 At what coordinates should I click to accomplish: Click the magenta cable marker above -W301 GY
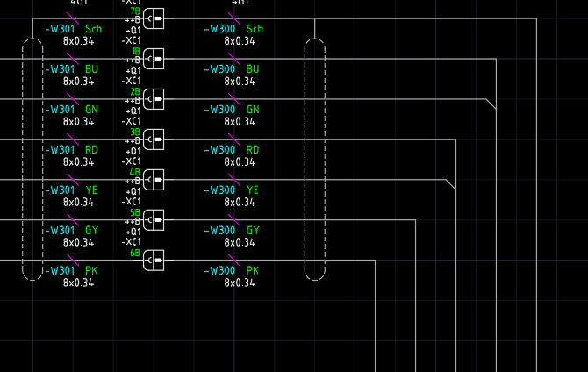73,220
